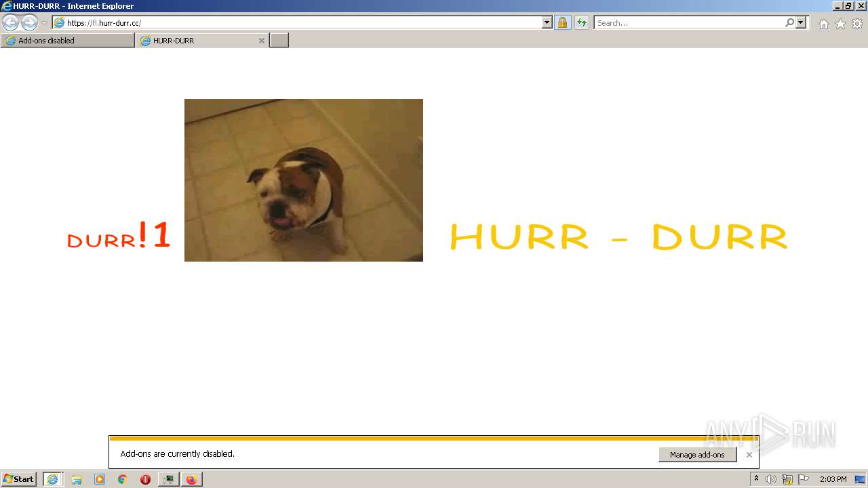Click the 2:03 PM system clock

pyautogui.click(x=833, y=479)
